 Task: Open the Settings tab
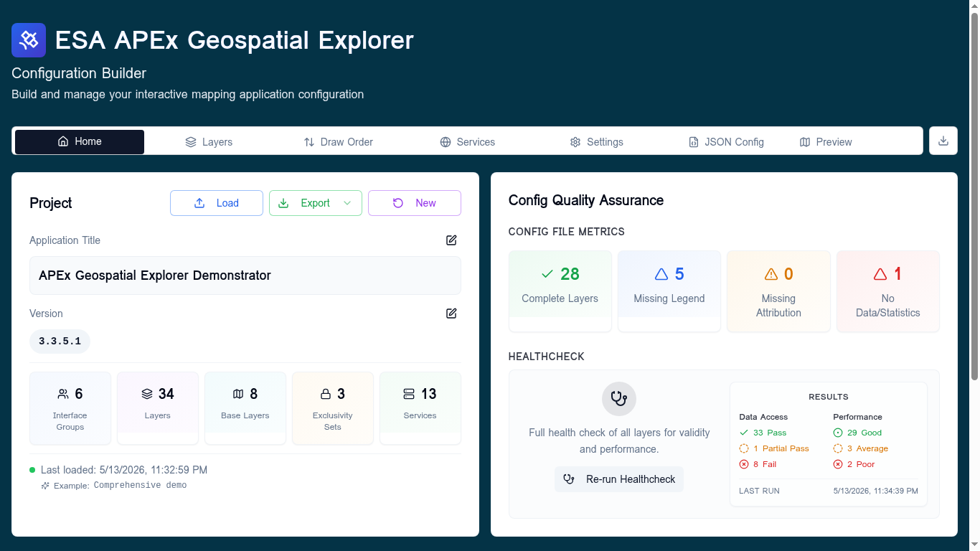tap(596, 142)
